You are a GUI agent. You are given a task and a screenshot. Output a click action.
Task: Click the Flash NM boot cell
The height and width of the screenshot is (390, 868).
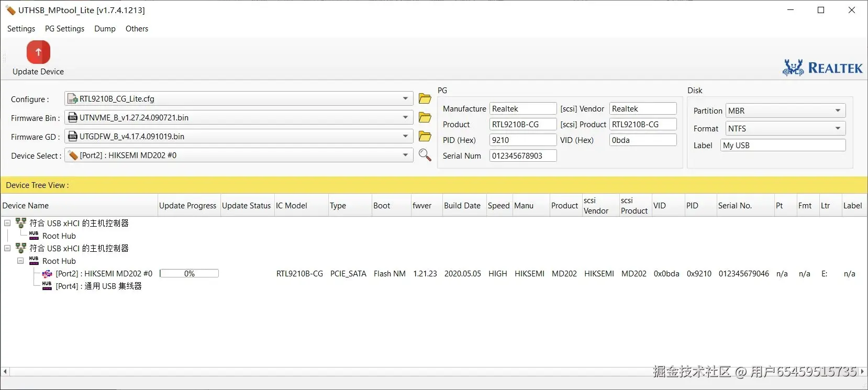point(390,273)
